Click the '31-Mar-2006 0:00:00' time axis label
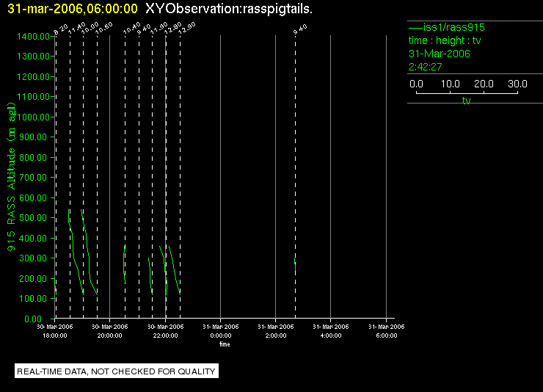The height and width of the screenshot is (392, 543). [x=221, y=331]
